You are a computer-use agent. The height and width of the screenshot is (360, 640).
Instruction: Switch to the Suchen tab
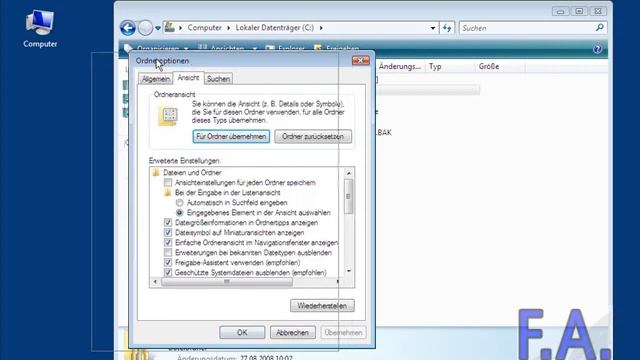[218, 79]
